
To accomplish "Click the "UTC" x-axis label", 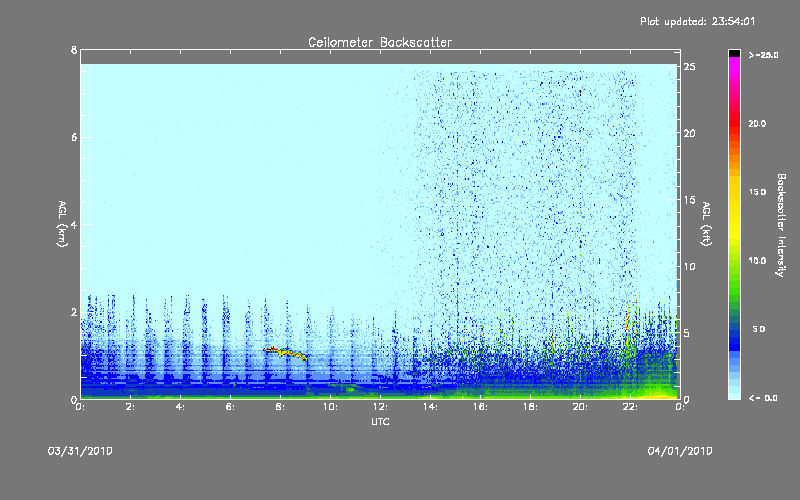I will coord(380,421).
